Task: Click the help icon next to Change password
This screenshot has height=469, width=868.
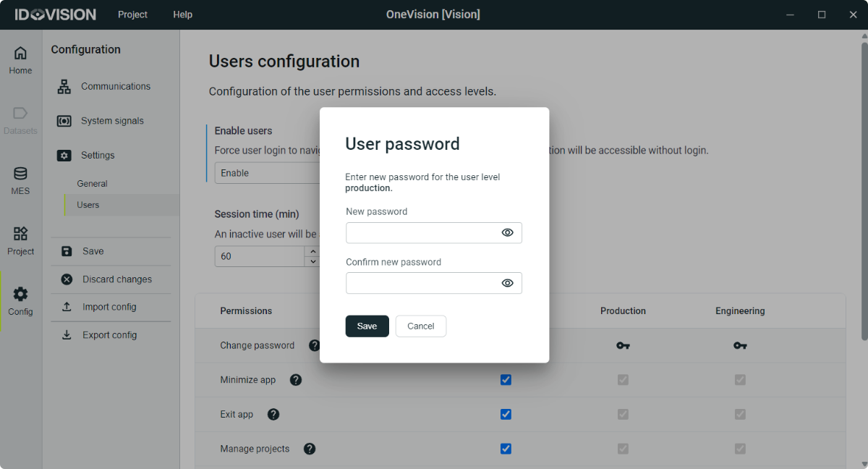Action: click(x=315, y=345)
